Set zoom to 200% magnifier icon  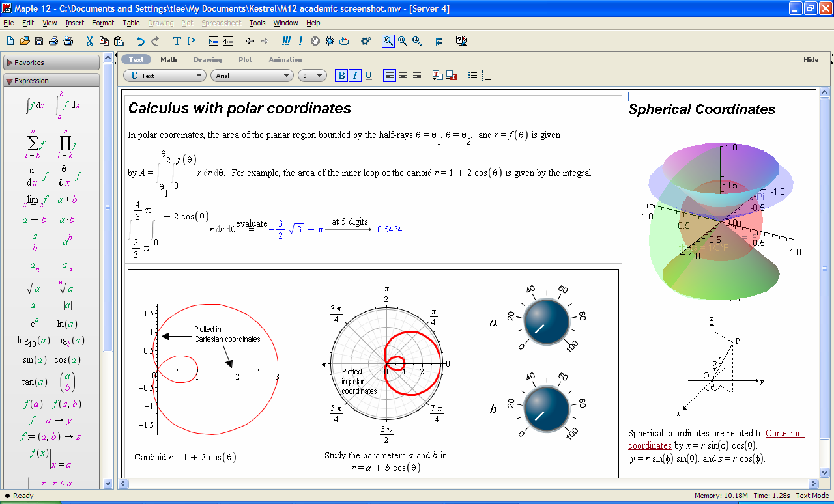point(417,41)
